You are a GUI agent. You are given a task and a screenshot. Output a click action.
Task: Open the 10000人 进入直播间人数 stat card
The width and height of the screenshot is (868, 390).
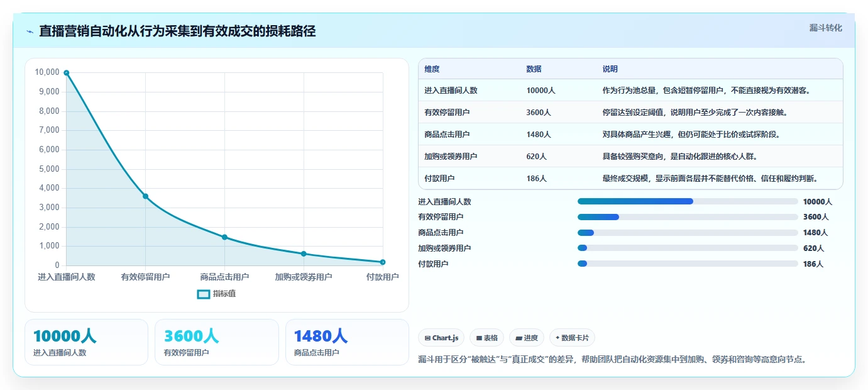tap(86, 342)
